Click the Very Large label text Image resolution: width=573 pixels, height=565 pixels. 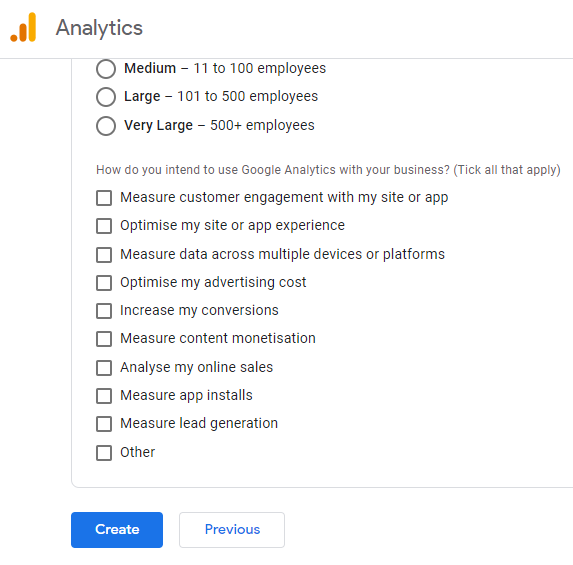pyautogui.click(x=158, y=125)
